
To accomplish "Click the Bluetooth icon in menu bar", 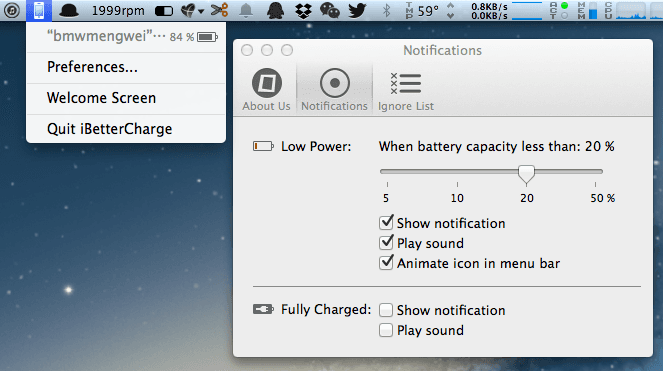I will pos(386,11).
